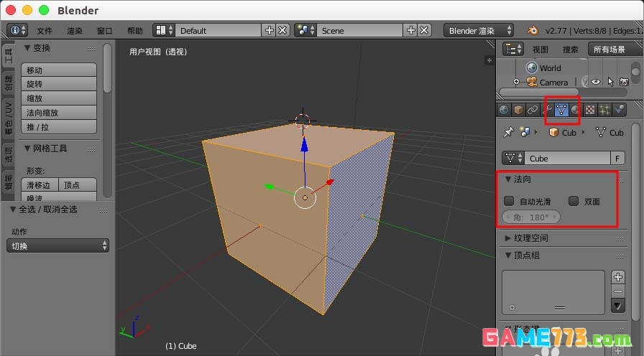Open the World properties tab
The image size is (644, 356).
point(504,110)
